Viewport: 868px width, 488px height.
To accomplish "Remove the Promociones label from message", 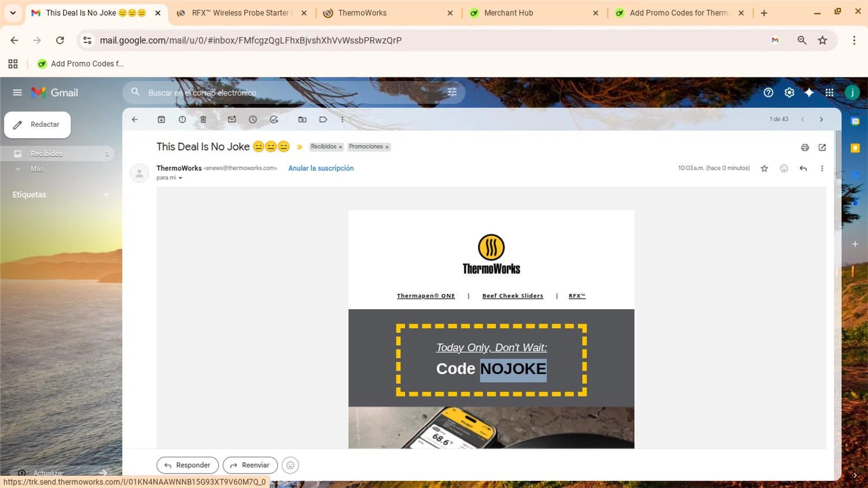I will click(x=387, y=147).
